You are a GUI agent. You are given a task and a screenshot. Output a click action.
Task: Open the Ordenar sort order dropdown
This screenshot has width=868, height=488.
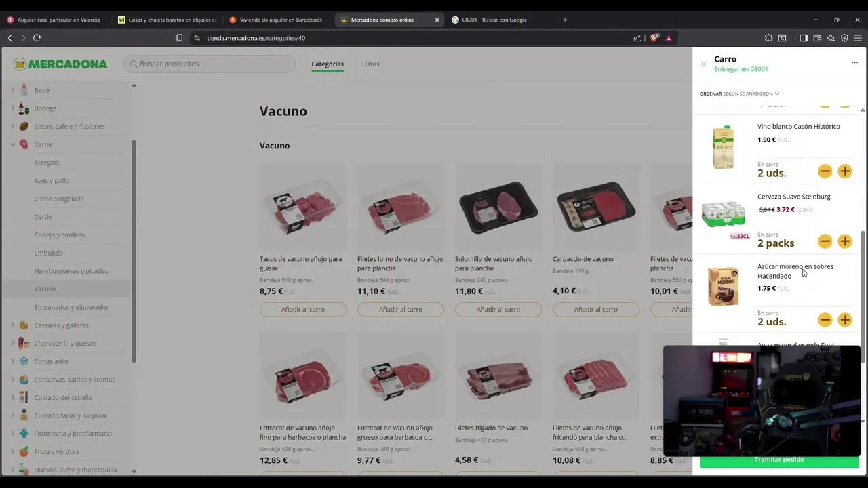[739, 94]
